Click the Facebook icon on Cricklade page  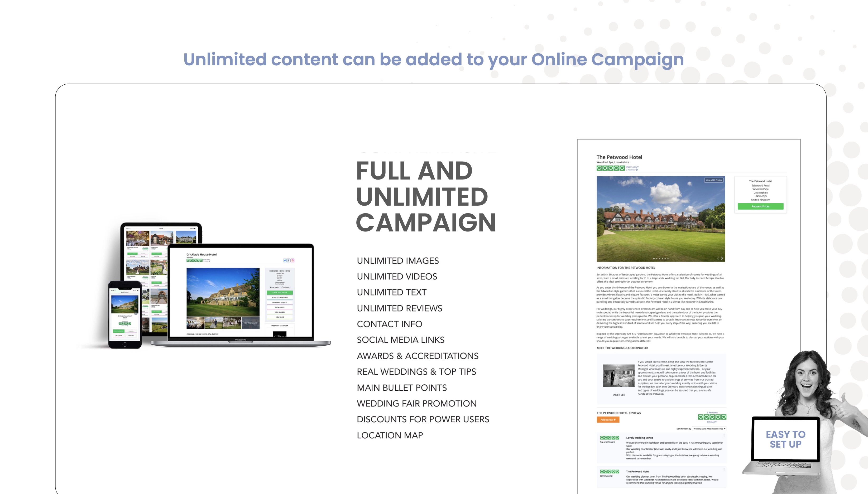coord(289,260)
